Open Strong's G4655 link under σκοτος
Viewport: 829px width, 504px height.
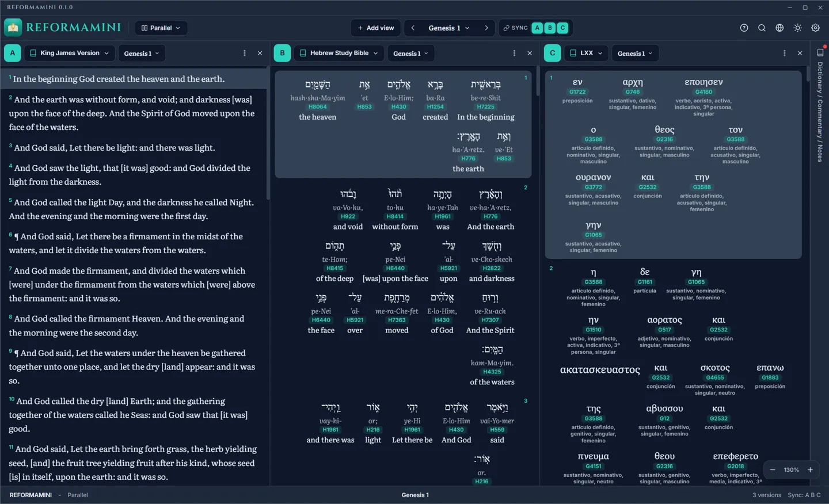(715, 377)
